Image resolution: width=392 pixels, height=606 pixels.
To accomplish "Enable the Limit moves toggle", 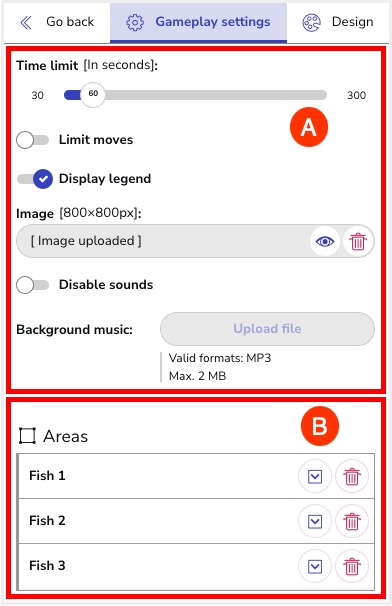I will (32, 140).
